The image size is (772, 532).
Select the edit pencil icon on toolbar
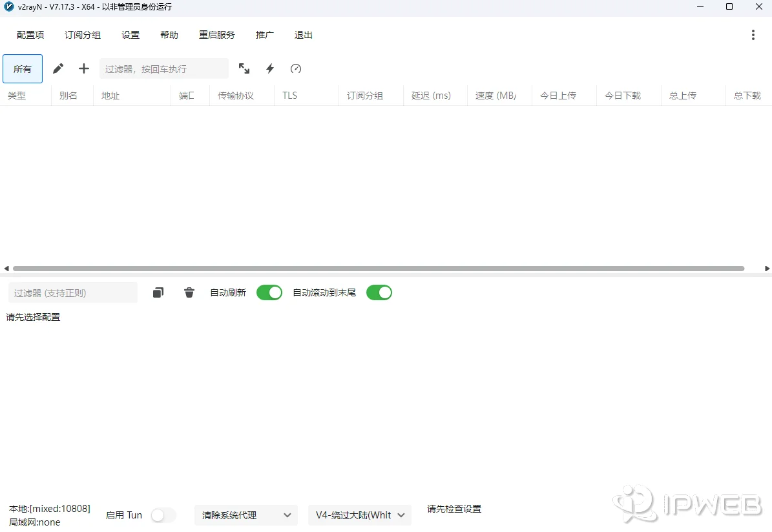pos(57,68)
